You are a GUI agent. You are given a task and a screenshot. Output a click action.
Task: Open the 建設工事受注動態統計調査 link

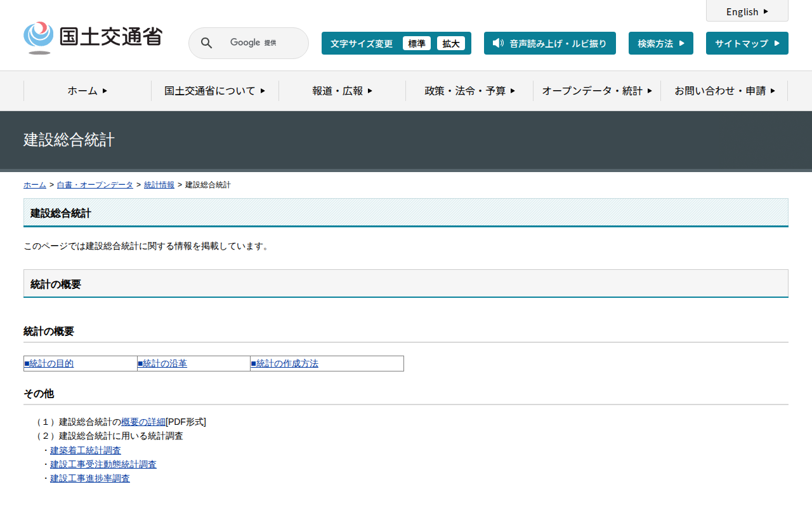pos(103,464)
